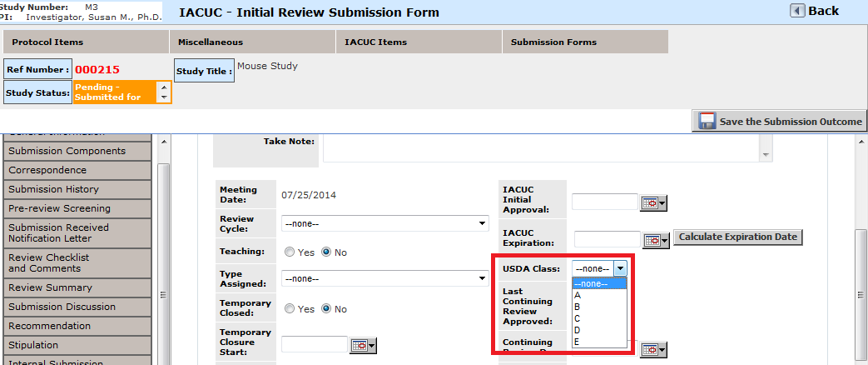Open the IACUC Items menu

pos(419,42)
